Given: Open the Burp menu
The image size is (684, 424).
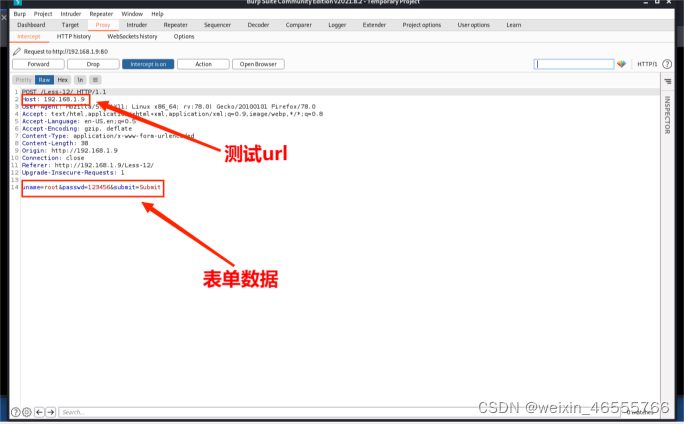Looking at the screenshot, I should click(x=20, y=14).
